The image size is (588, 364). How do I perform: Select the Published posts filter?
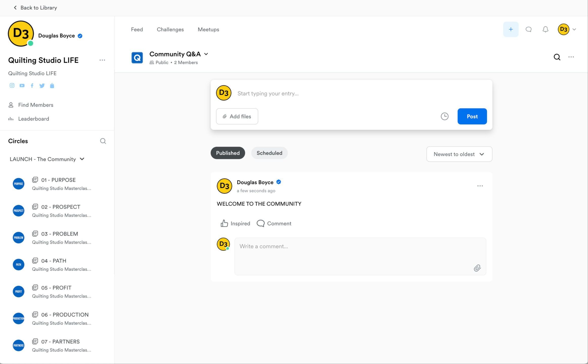(228, 153)
